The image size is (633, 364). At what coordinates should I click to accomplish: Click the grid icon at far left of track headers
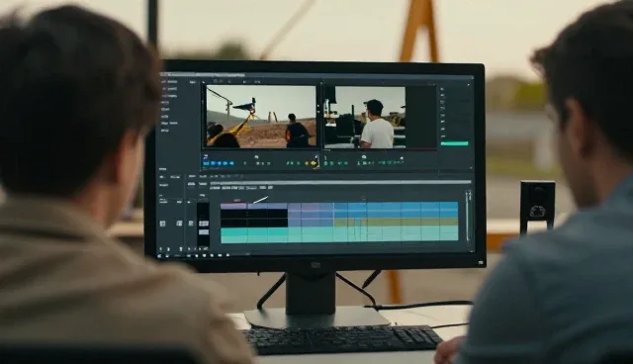[x=162, y=224]
